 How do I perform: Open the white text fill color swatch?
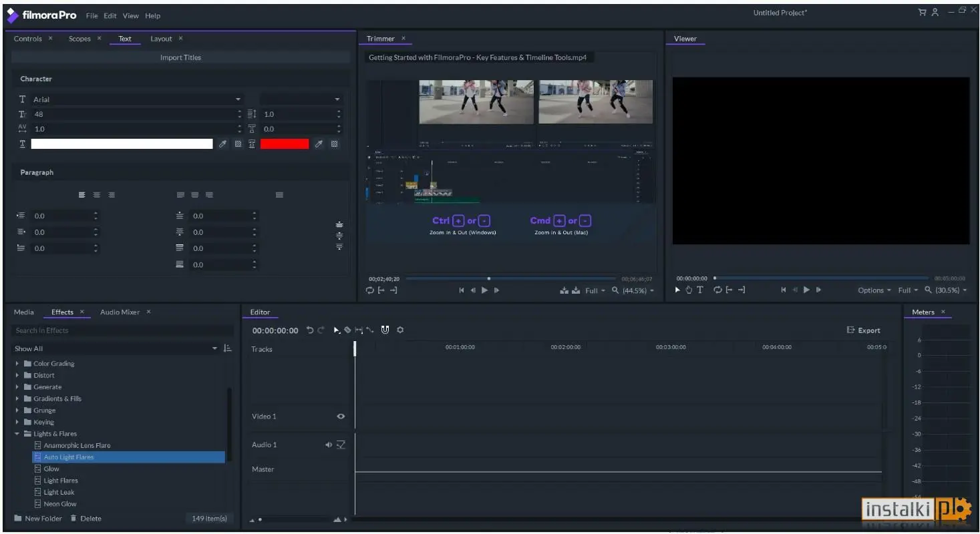point(122,144)
